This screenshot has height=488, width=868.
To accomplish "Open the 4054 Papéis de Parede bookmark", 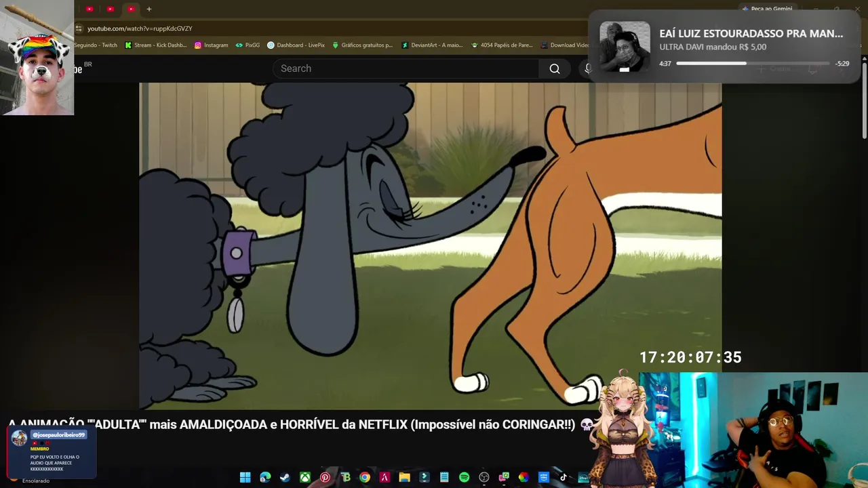I will [502, 45].
